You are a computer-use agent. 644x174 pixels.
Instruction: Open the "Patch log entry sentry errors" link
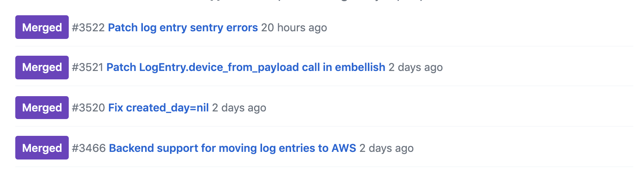(x=183, y=27)
